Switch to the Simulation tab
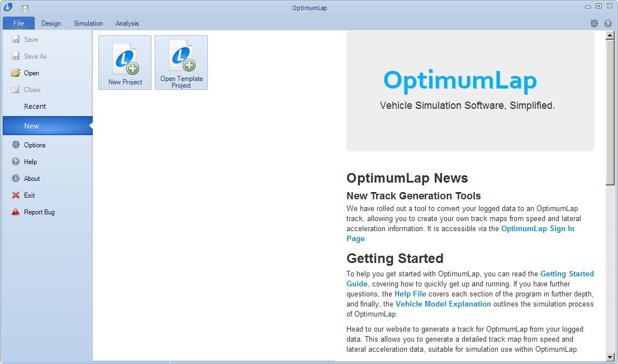Screen dimensions: 618x364 point(88,23)
